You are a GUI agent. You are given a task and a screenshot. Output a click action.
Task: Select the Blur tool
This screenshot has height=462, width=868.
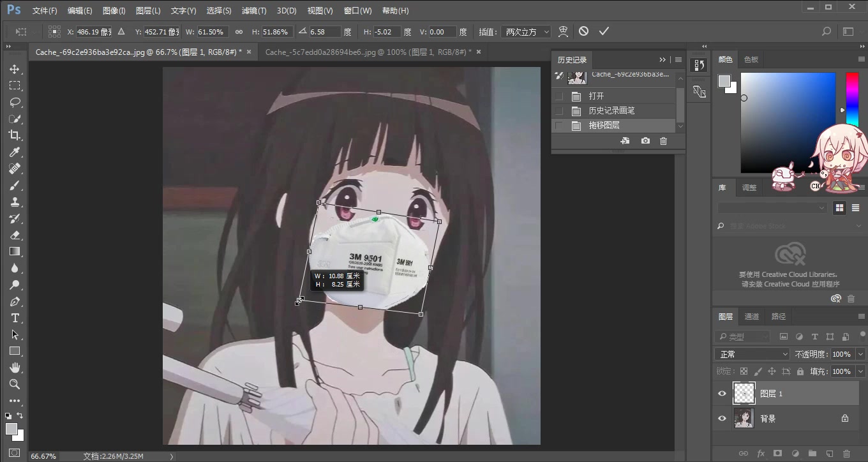(15, 268)
